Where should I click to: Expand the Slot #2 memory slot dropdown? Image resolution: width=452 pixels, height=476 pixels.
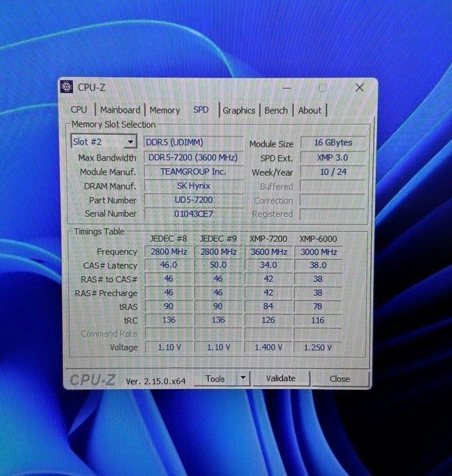pos(131,142)
